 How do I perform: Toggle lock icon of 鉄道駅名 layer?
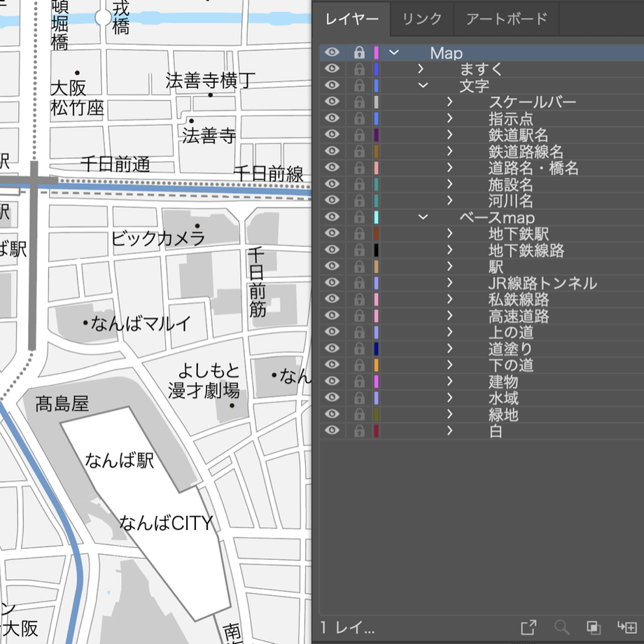pyautogui.click(x=359, y=134)
